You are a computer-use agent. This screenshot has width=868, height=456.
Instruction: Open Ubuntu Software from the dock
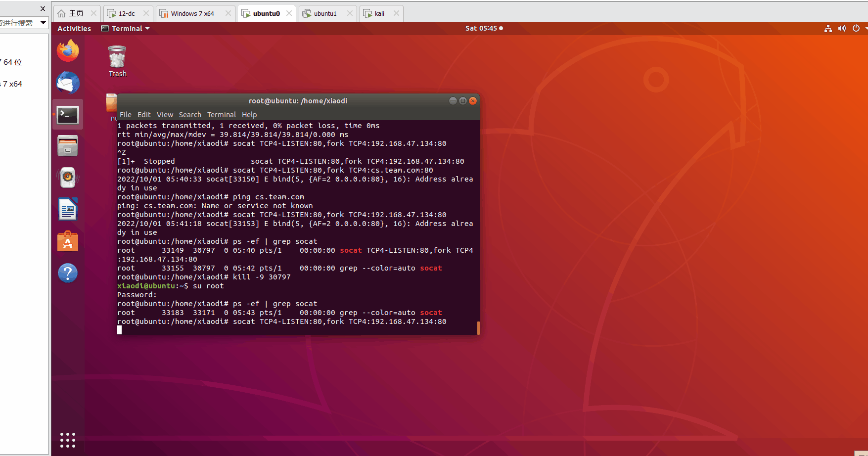click(x=68, y=241)
